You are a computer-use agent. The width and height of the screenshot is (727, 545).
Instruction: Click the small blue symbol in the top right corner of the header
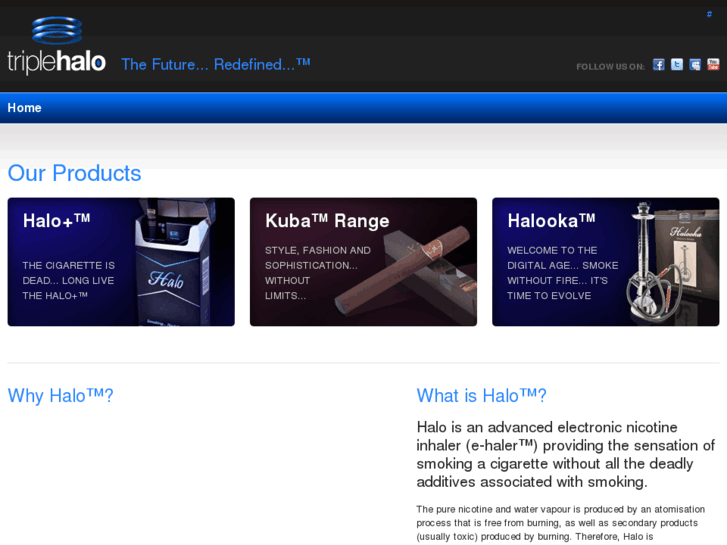[x=709, y=14]
